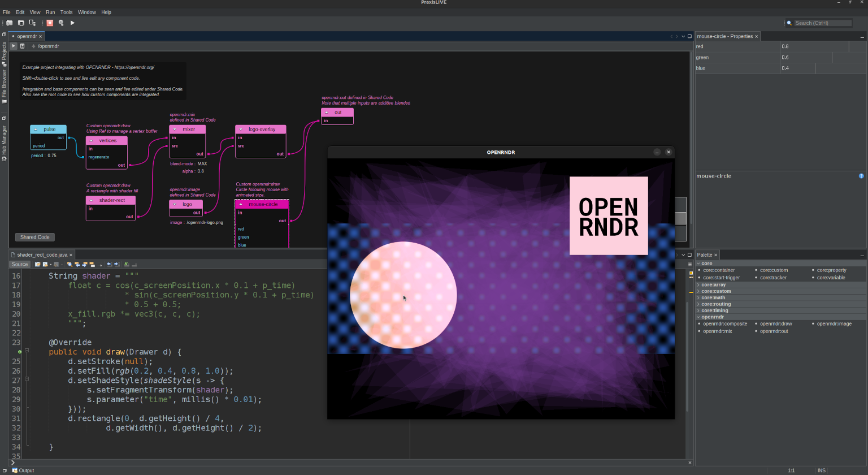Toggle the collapse arrow on the mixer node

coord(175,129)
